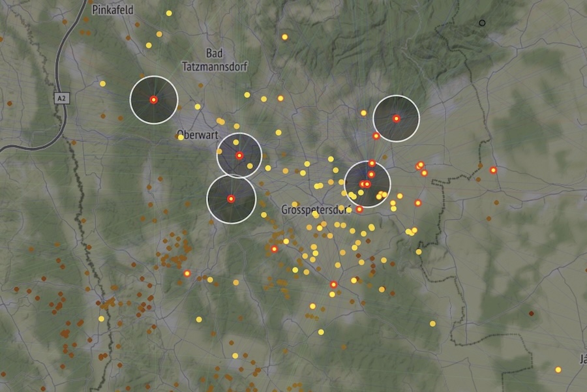The height and width of the screenshot is (392, 587).
Task: Click the circled red marker south of Oberwart
Action: pos(230,199)
